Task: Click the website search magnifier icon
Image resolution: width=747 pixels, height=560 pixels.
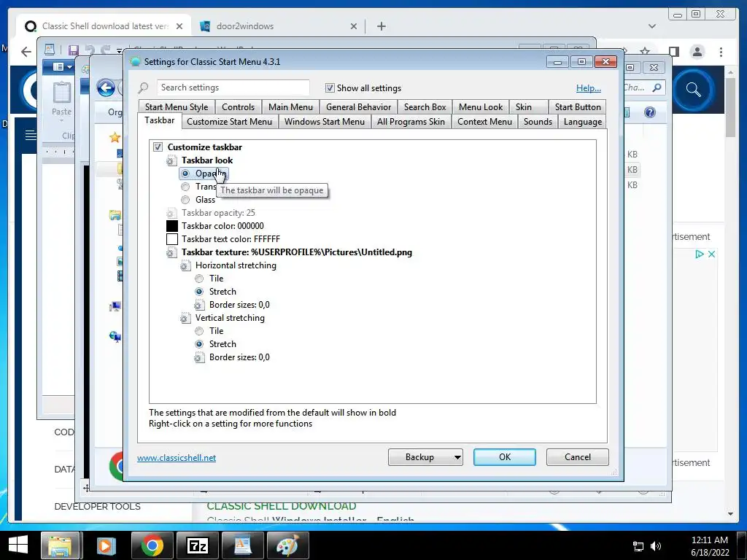Action: pyautogui.click(x=694, y=90)
